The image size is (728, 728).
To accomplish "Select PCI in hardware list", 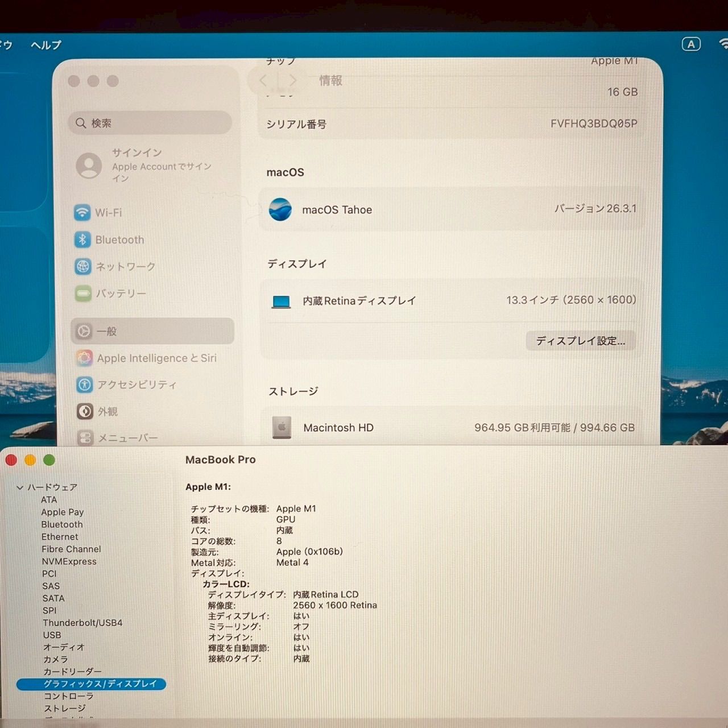I will point(49,574).
